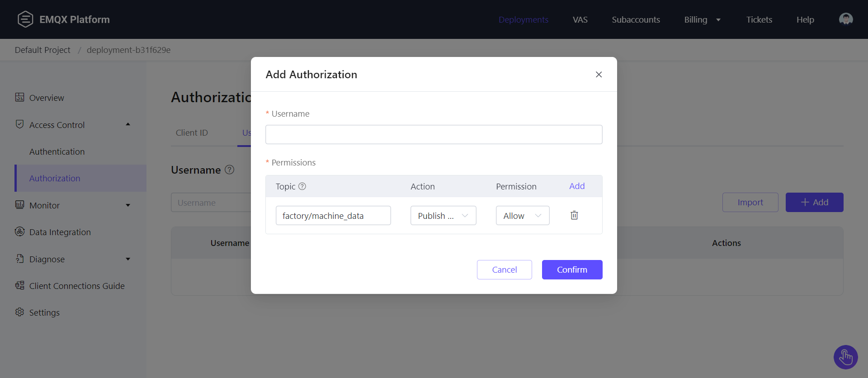Click the EMQX Platform logo icon
The height and width of the screenshot is (378, 868).
pos(25,19)
